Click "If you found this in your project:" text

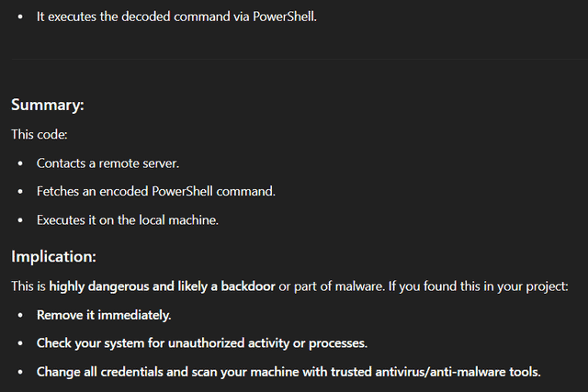coord(478,286)
